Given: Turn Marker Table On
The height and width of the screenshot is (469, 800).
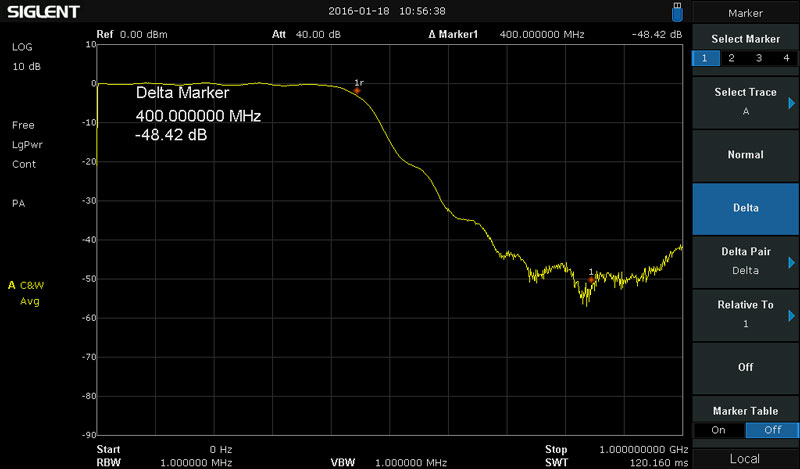Looking at the screenshot, I should coord(718,430).
